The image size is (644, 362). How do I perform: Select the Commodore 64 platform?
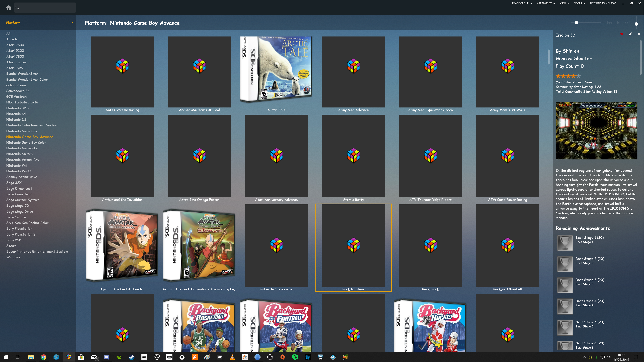click(x=18, y=91)
